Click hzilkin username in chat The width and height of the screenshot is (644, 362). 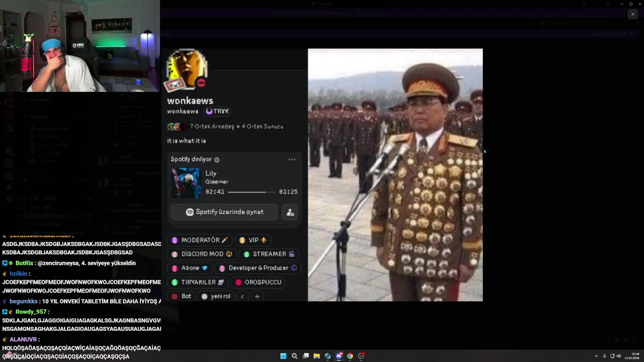18,274
